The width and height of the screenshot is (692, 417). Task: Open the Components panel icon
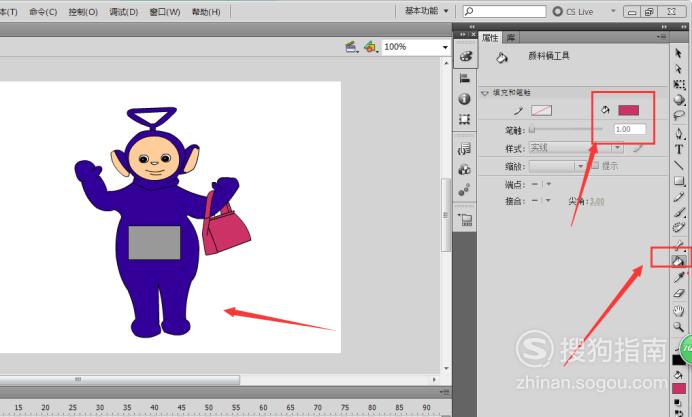click(x=464, y=169)
